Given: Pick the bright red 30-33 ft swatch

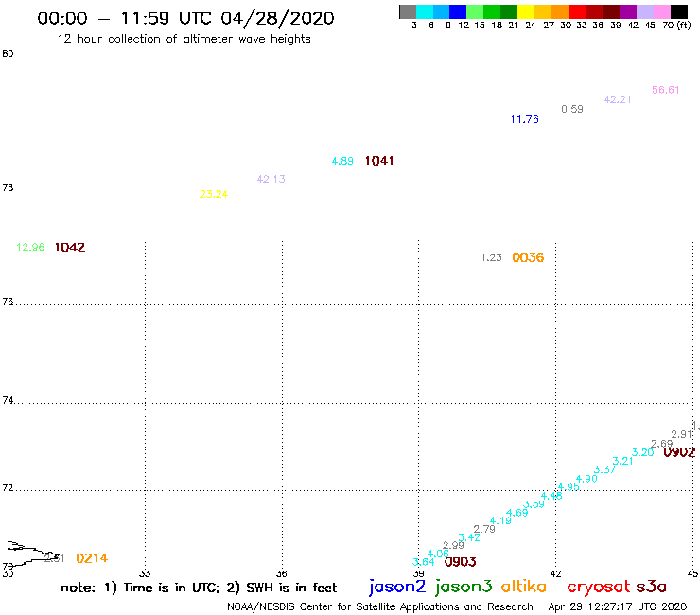Looking at the screenshot, I should (577, 11).
